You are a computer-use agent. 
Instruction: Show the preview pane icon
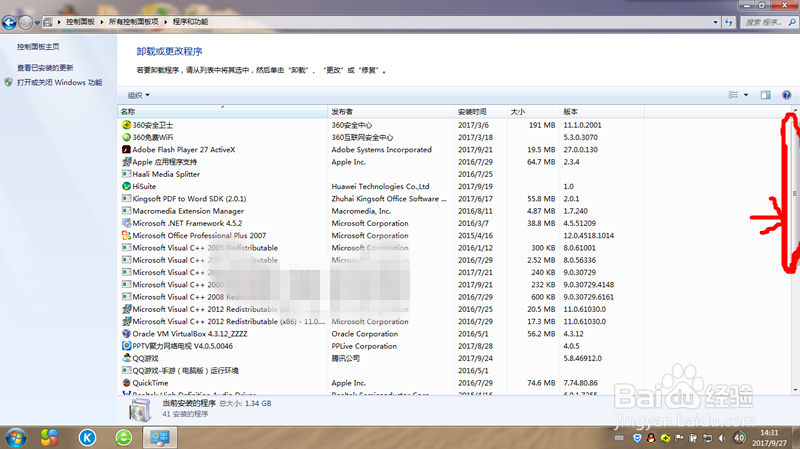pos(765,95)
